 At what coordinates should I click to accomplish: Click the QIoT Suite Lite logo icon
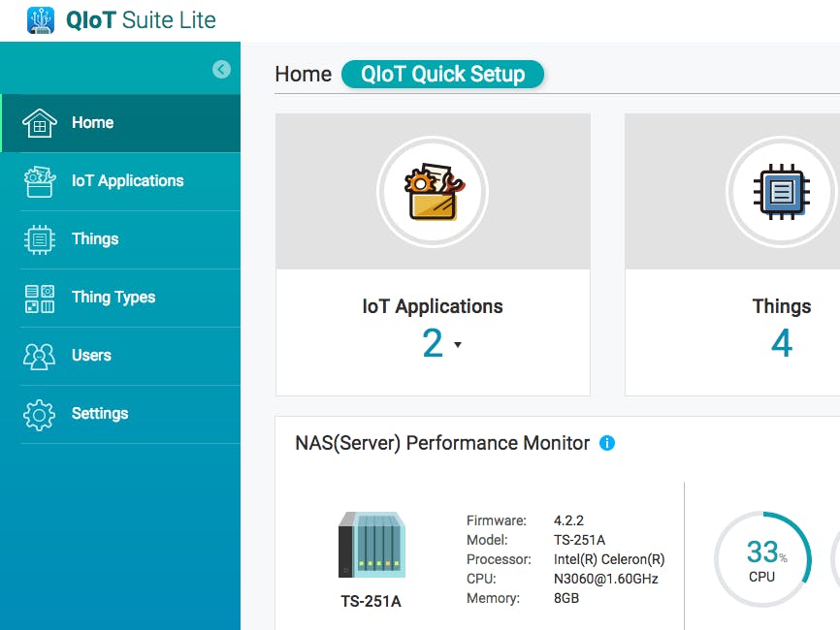click(40, 19)
